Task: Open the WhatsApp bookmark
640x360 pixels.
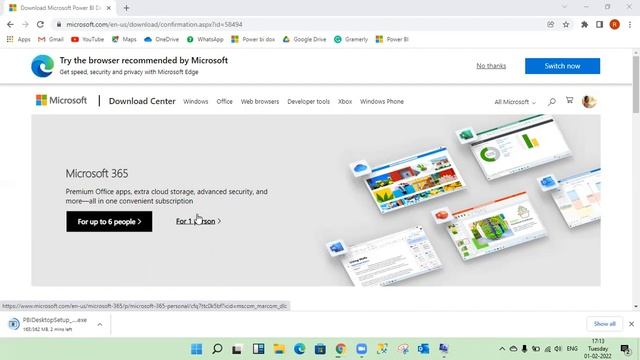Action: [x=205, y=39]
